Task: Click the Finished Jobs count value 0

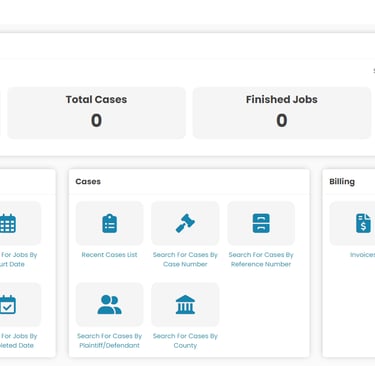Action: coord(282,120)
